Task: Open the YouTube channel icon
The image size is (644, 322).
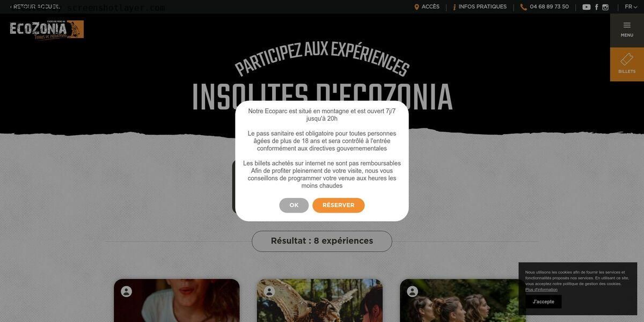Action: coord(587,7)
